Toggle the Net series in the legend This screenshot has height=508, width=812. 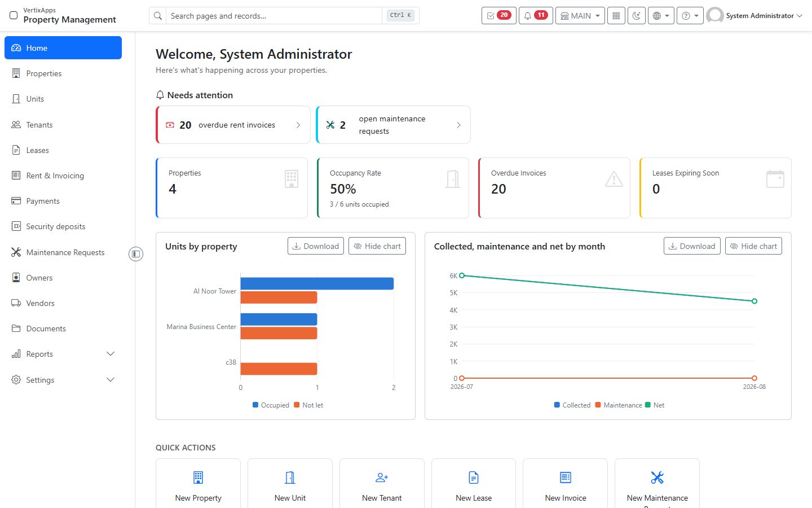tap(655, 405)
